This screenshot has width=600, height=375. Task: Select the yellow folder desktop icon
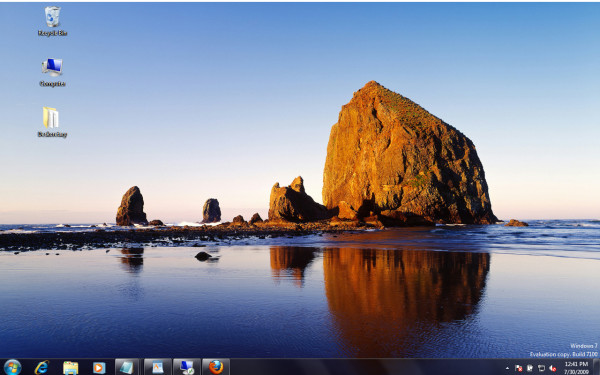click(x=51, y=117)
